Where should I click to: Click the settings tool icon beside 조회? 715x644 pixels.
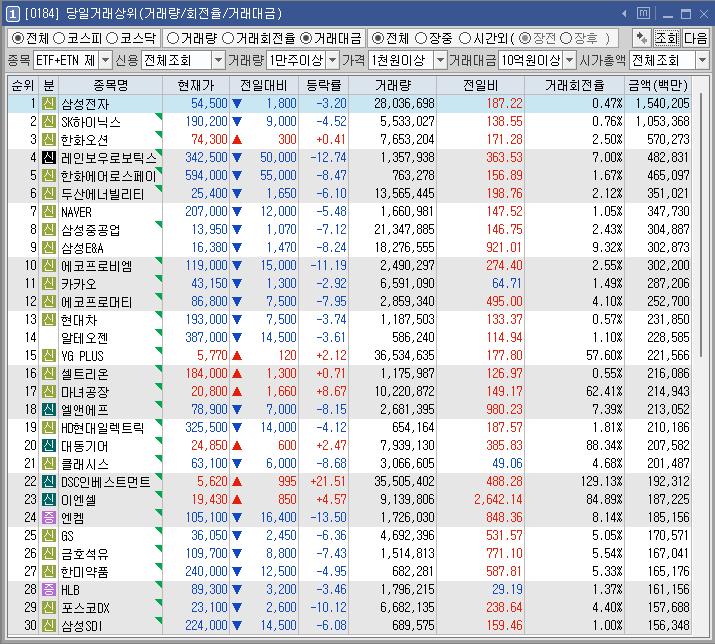tap(641, 38)
